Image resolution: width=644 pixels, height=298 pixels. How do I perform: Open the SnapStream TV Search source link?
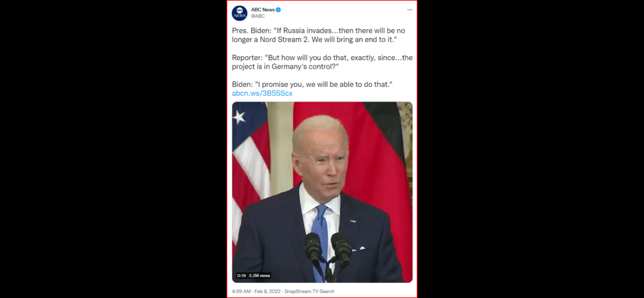coord(309,291)
